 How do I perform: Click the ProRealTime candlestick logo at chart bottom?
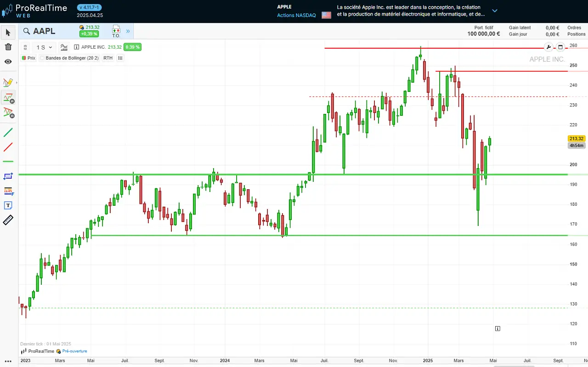click(24, 351)
